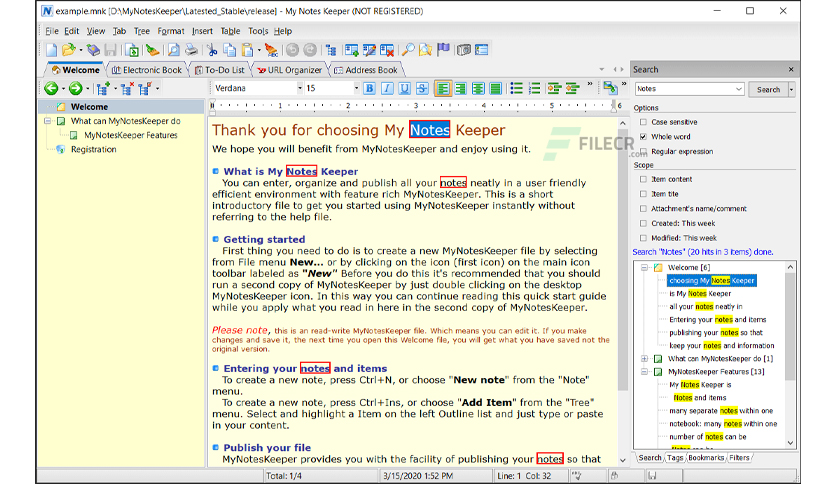Click the Redo arrow icon
This screenshot has width=836, height=484.
[310, 50]
